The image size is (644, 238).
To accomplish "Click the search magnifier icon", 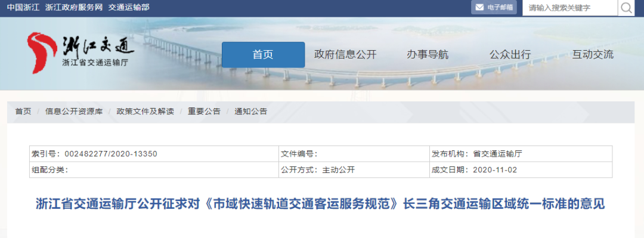I will point(626,8).
